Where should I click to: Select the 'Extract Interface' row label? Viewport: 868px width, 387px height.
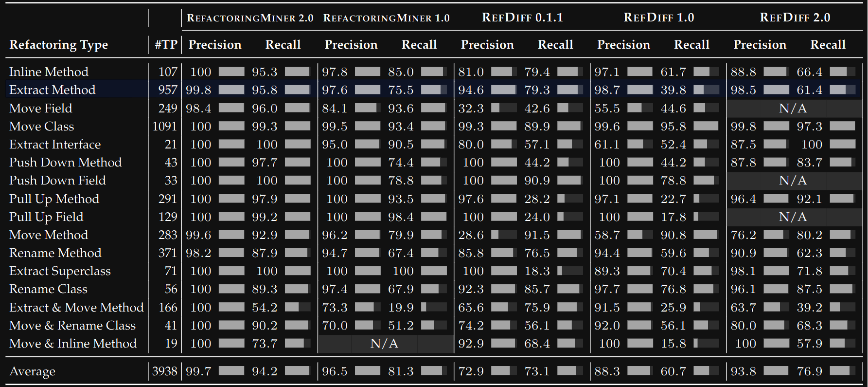[55, 145]
